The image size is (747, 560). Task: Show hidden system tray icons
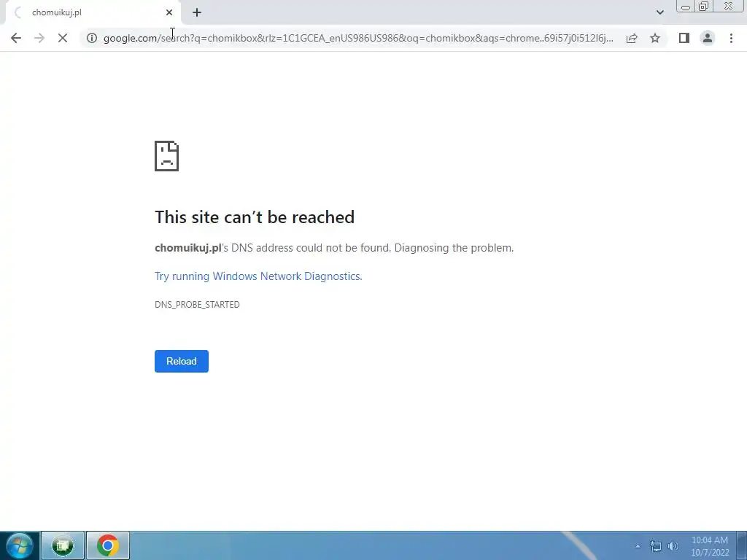click(638, 546)
